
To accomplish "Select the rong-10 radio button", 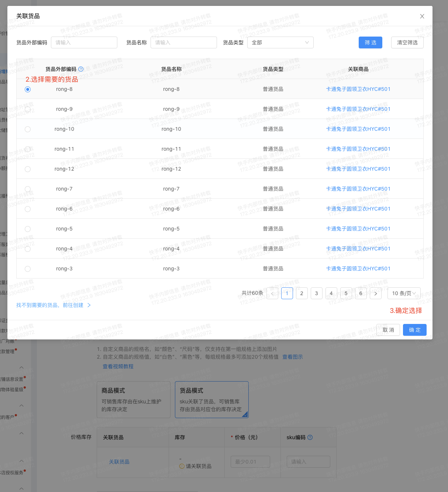I will click(28, 129).
